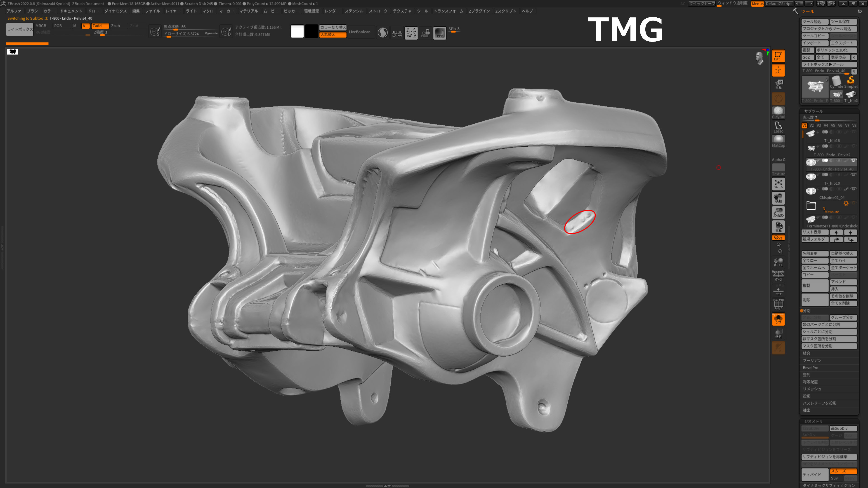Click the symmetry (シンメトリ) icon
Image resolution: width=868 pixels, height=488 pixels.
click(397, 33)
